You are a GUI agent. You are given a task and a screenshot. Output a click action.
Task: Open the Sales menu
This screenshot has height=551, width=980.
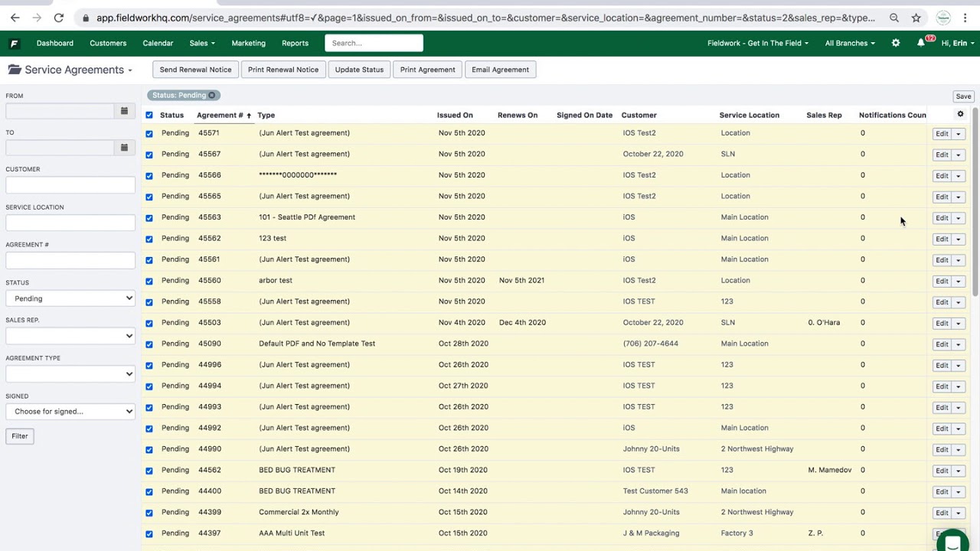[x=202, y=44]
